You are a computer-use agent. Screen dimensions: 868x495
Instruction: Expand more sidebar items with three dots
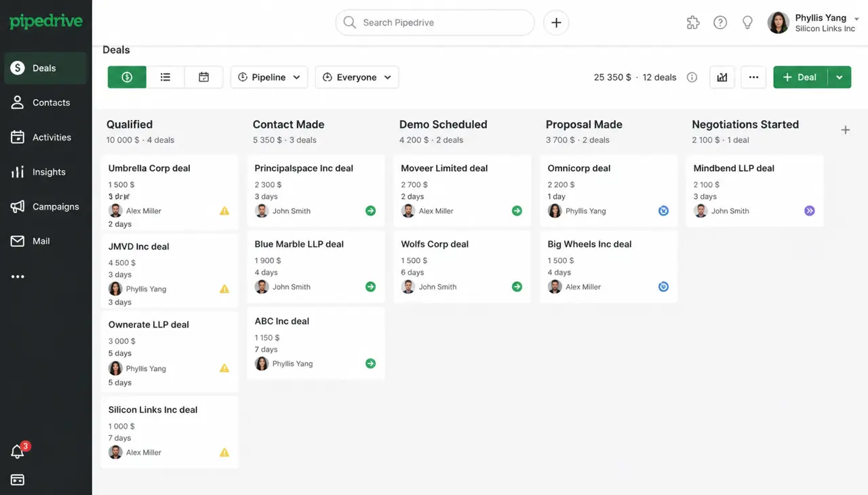coord(18,277)
